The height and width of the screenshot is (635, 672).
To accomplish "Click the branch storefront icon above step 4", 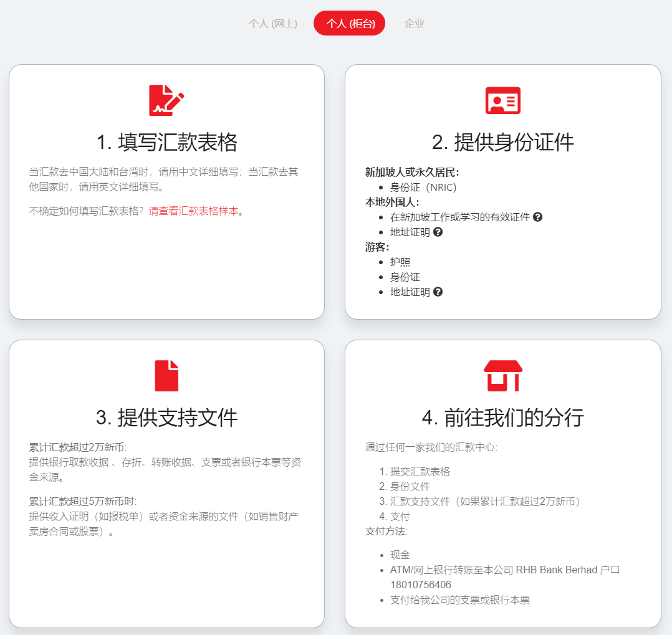I will pyautogui.click(x=502, y=375).
